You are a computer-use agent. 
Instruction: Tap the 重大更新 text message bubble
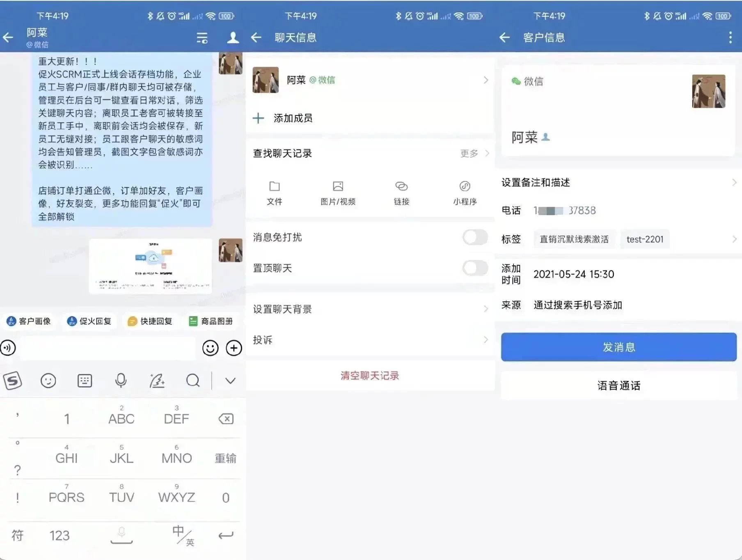pos(122,139)
